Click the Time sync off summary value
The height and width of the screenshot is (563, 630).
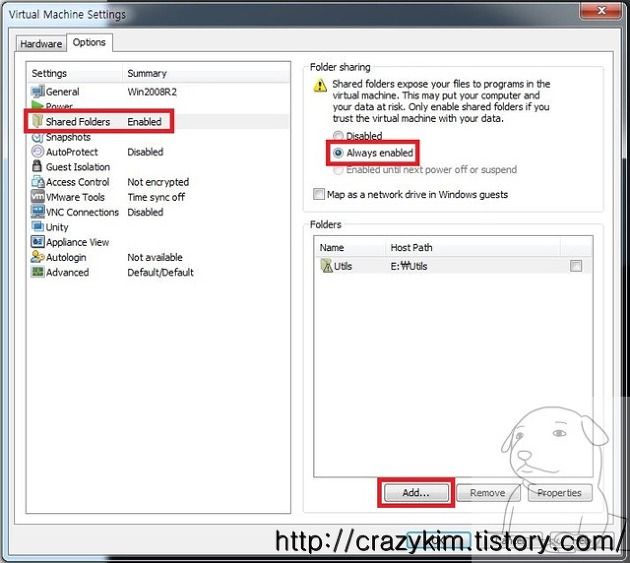point(156,197)
